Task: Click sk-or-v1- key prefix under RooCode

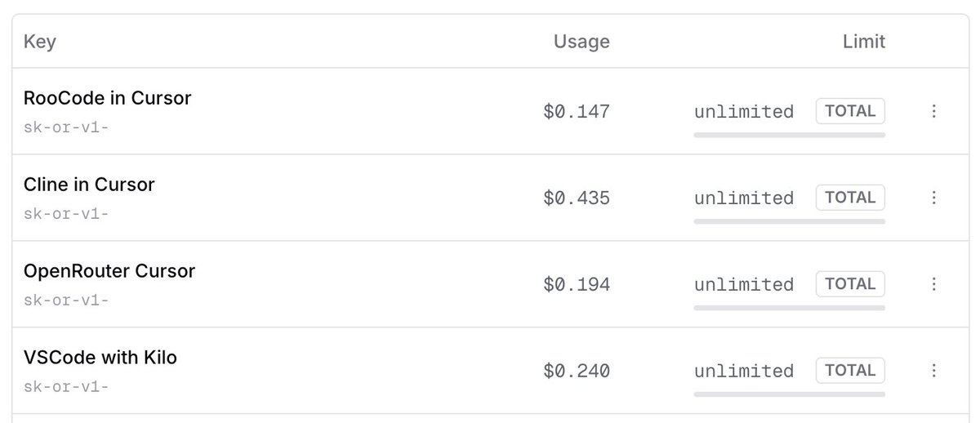Action: [x=65, y=127]
